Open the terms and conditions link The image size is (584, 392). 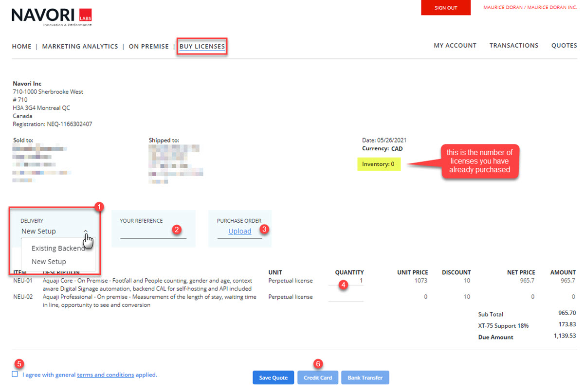pos(106,375)
